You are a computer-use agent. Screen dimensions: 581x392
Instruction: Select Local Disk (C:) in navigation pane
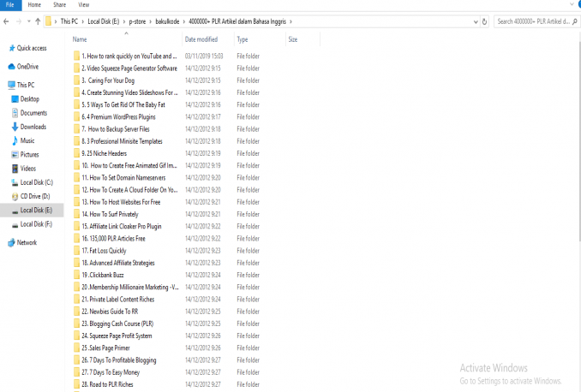tap(36, 182)
